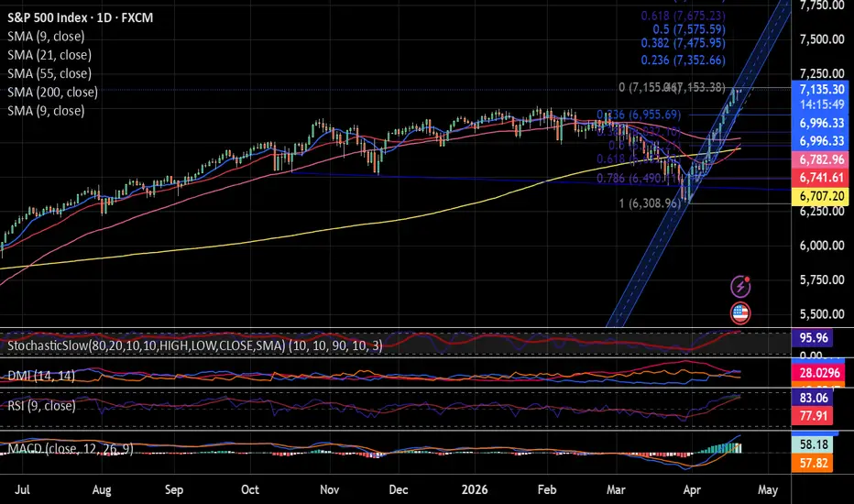Click the Jul label on time axis
Image resolution: width=854 pixels, height=504 pixels.
coord(22,490)
